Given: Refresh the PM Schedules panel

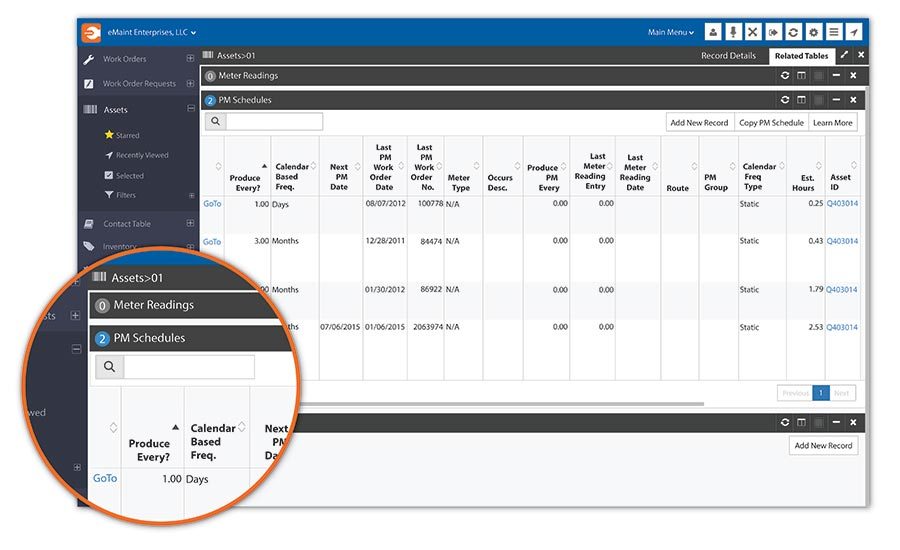Looking at the screenshot, I should point(785,100).
